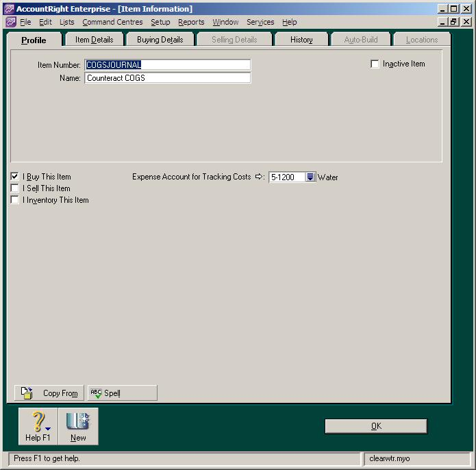Open the Help menu
Screen dimensions: 476x470
pyautogui.click(x=289, y=22)
